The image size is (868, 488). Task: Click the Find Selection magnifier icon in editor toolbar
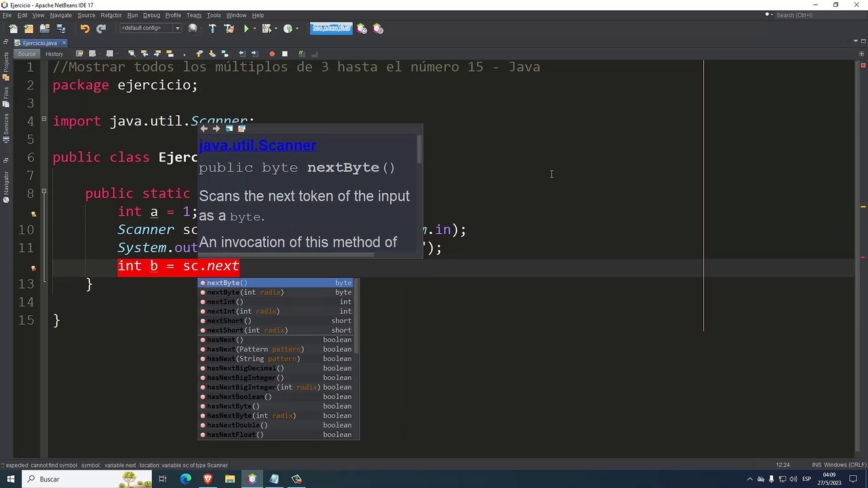coord(132,54)
